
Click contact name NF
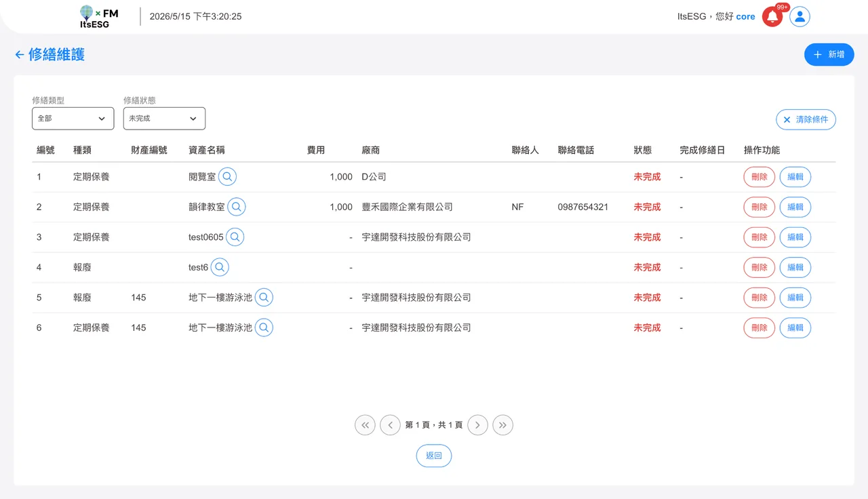[518, 207]
